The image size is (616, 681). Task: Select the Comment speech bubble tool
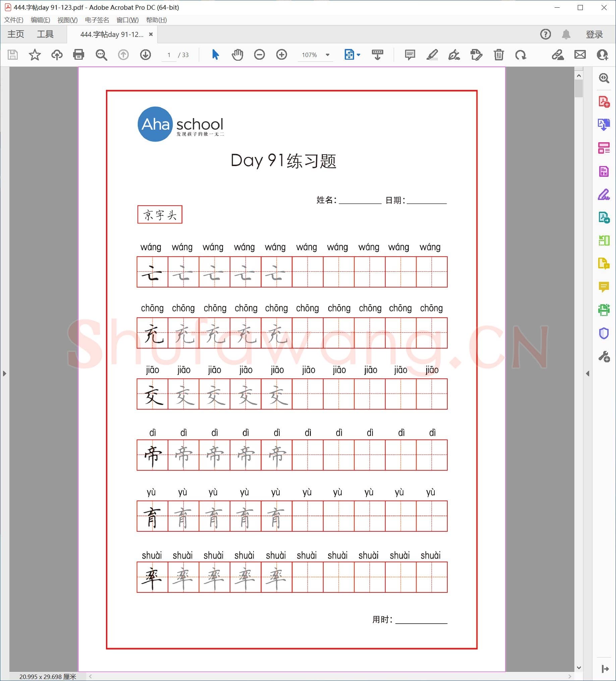pyautogui.click(x=410, y=55)
